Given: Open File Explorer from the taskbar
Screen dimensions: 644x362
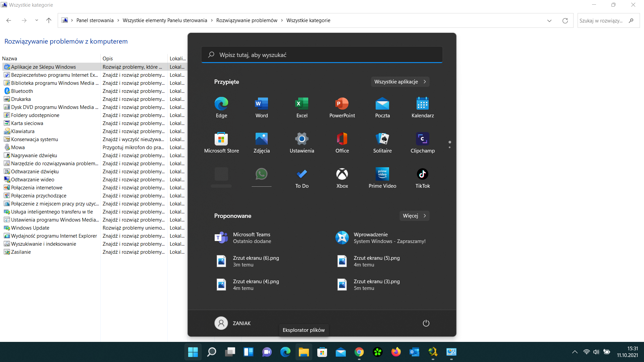Looking at the screenshot, I should [304, 352].
